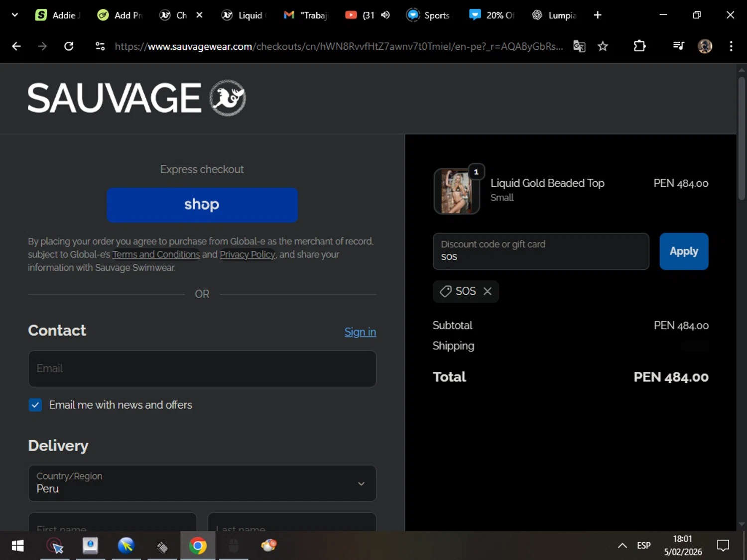This screenshot has height=560, width=747.
Task: Open the media controls icon
Action: pyautogui.click(x=678, y=46)
